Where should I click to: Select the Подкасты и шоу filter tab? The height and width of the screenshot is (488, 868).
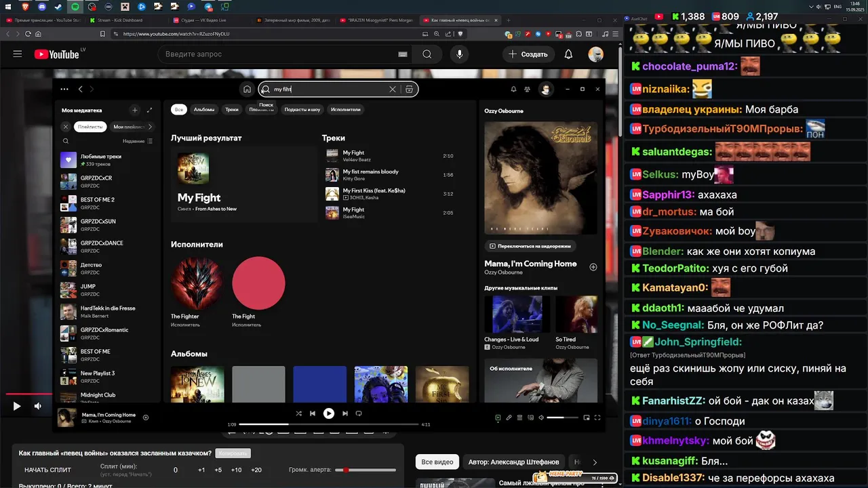click(302, 109)
